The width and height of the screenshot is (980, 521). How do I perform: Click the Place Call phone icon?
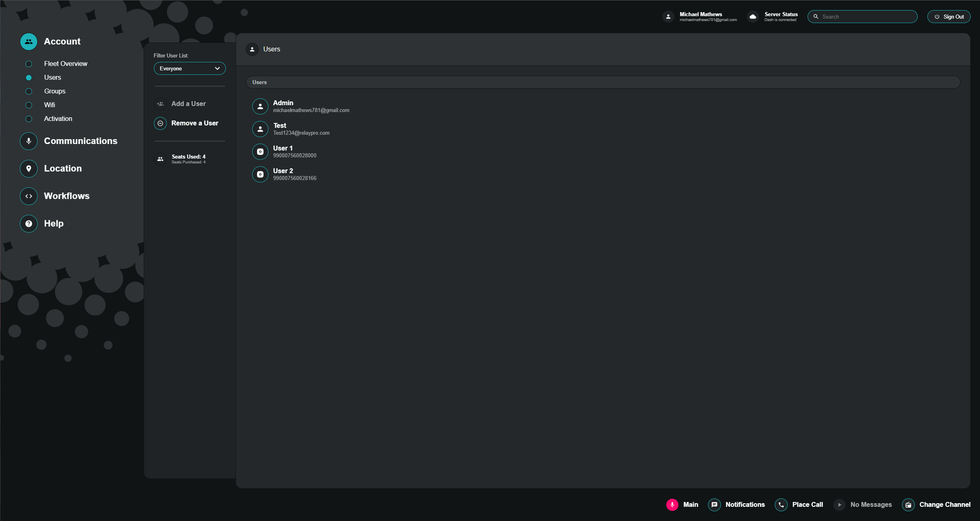tap(781, 504)
